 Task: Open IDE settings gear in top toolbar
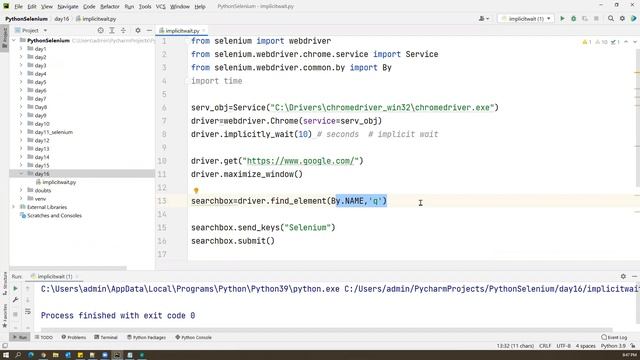[x=622, y=18]
